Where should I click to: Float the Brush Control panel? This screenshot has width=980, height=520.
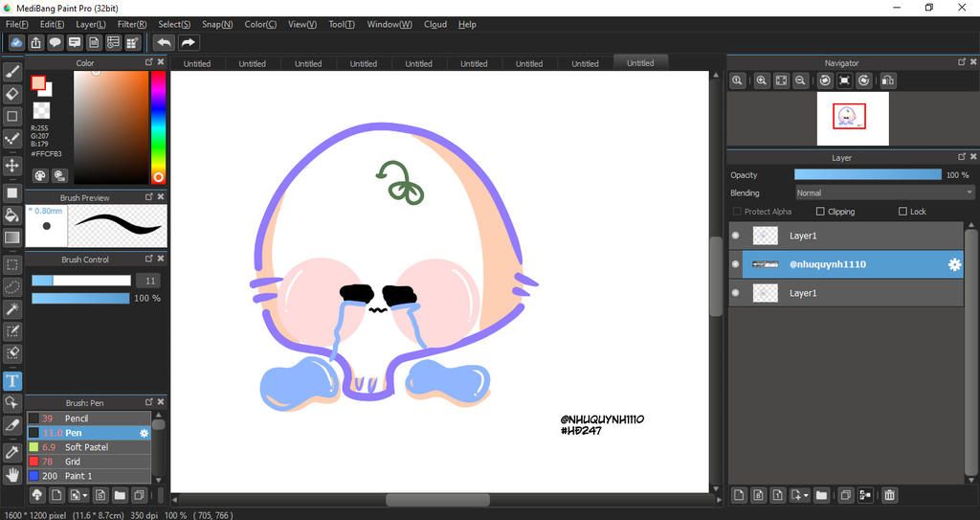148,259
